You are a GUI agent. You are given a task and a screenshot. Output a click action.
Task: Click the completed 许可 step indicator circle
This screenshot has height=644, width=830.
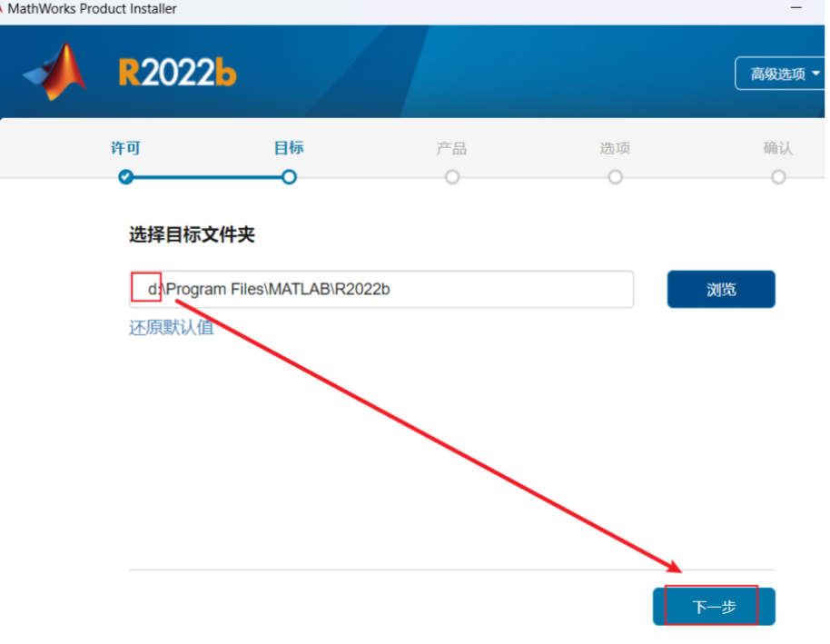tap(125, 177)
